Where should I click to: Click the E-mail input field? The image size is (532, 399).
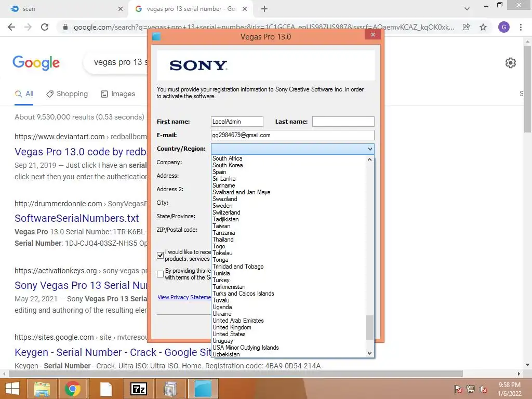[292, 135]
